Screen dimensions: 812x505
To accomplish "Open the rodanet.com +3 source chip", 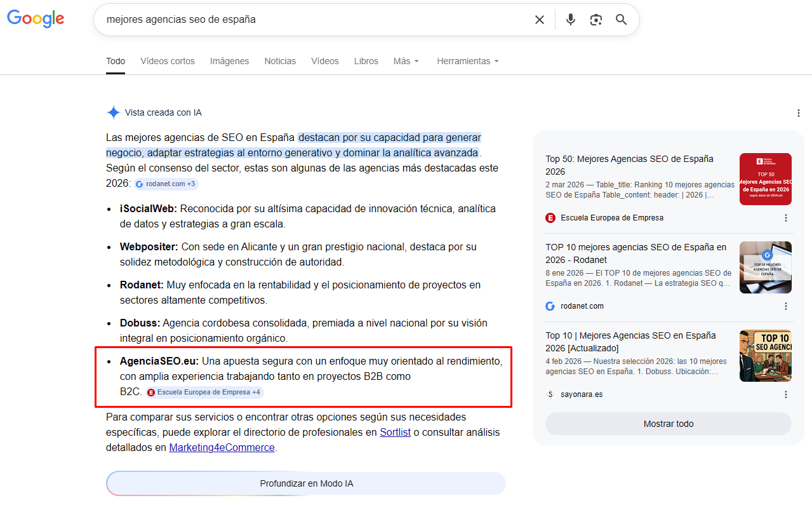I will coord(166,184).
